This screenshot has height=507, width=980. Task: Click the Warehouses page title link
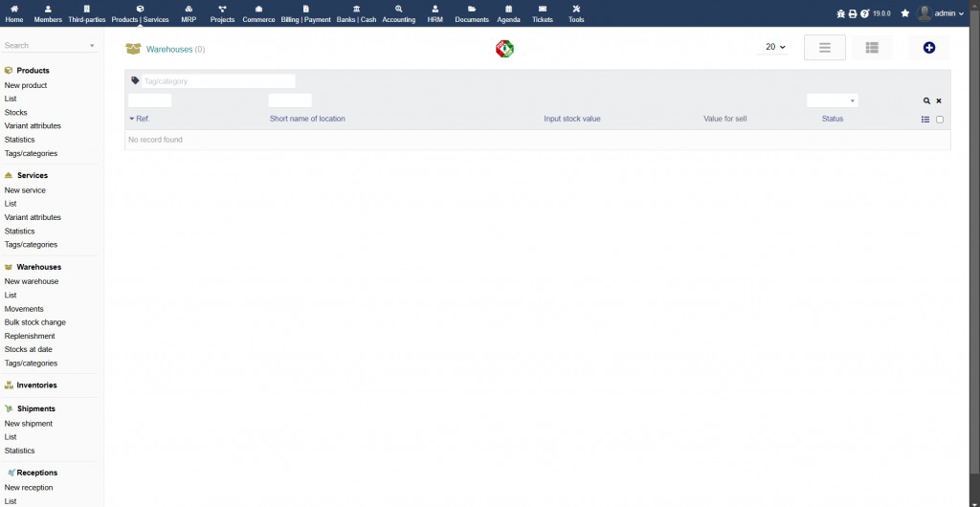click(169, 50)
